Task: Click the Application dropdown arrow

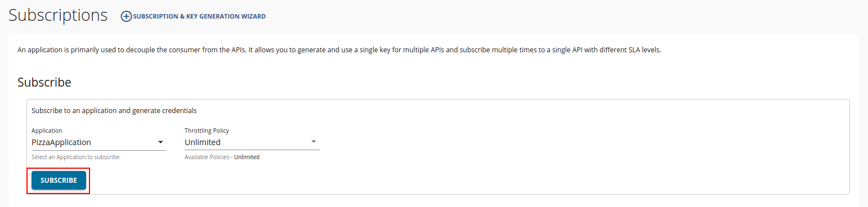Action: (x=160, y=142)
